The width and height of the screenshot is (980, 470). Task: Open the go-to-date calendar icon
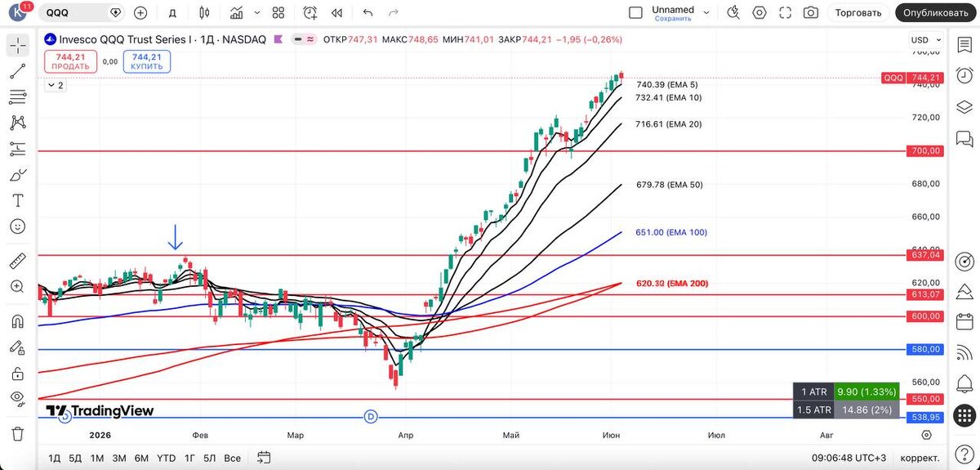(x=264, y=458)
